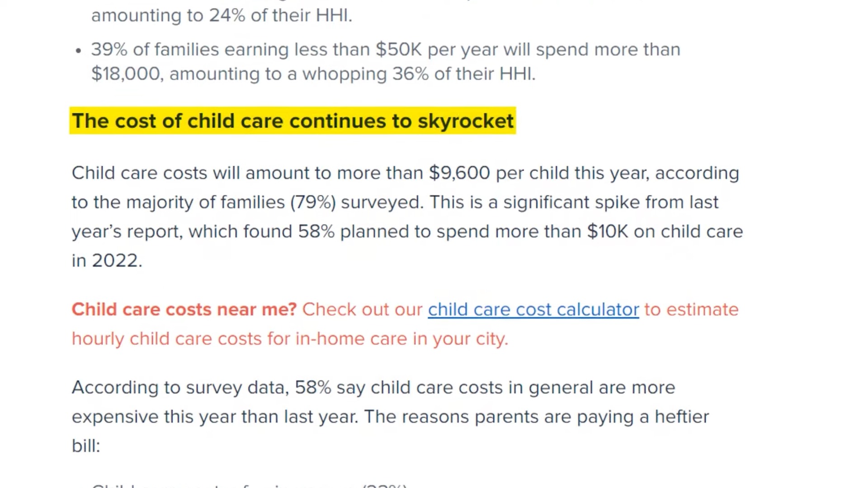The image size is (868, 488).
Task: Click the "36% of their HHI" text
Action: [463, 74]
